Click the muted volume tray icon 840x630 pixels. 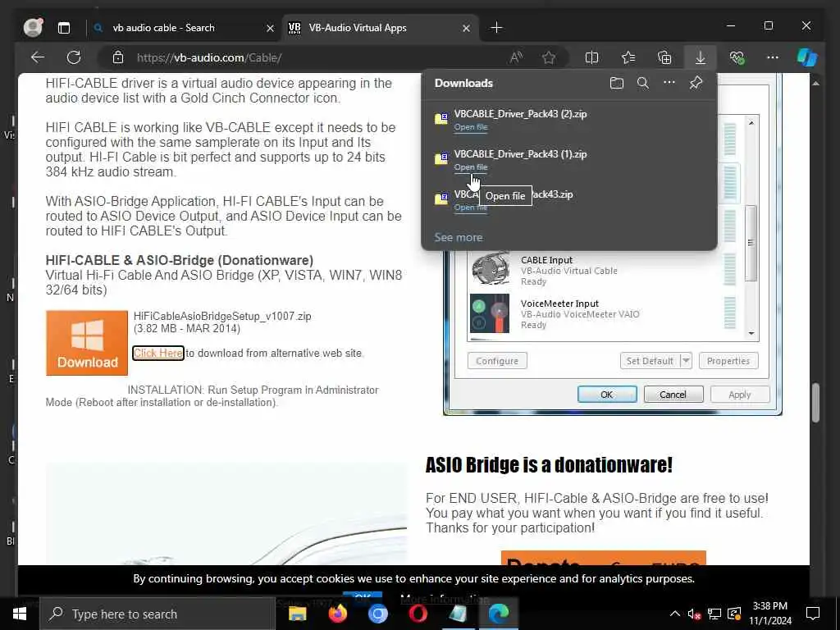click(694, 614)
